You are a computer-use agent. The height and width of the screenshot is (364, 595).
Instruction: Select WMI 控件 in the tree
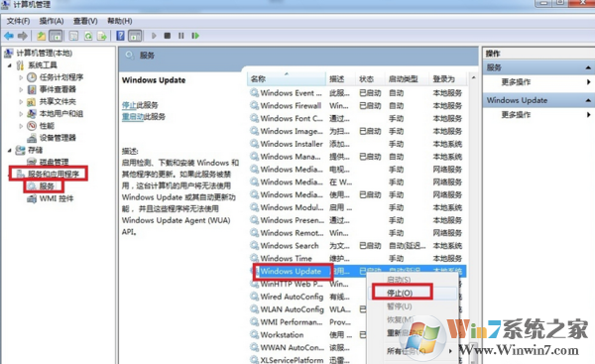57,198
